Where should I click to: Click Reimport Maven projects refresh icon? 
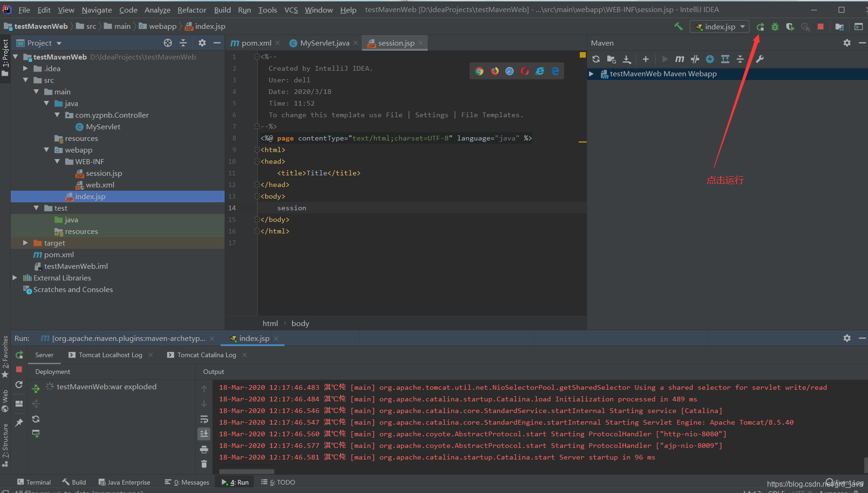pos(596,59)
